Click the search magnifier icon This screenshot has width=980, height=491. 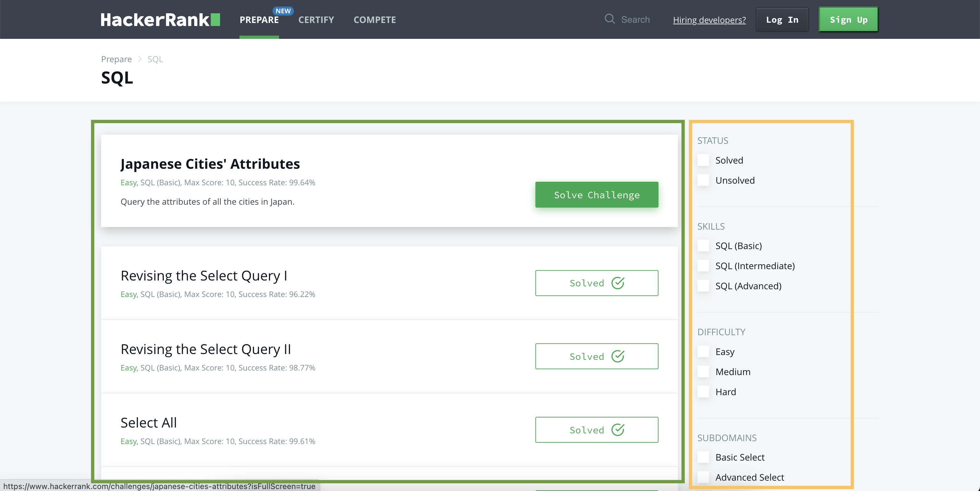click(x=610, y=19)
